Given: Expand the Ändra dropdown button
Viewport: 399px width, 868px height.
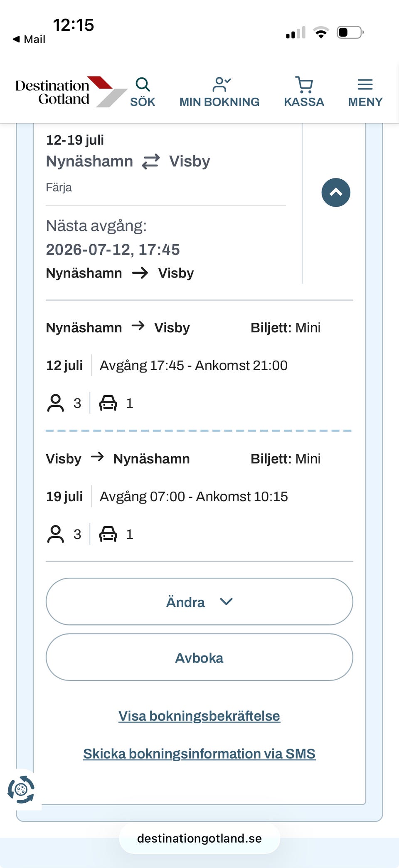Looking at the screenshot, I should (199, 601).
